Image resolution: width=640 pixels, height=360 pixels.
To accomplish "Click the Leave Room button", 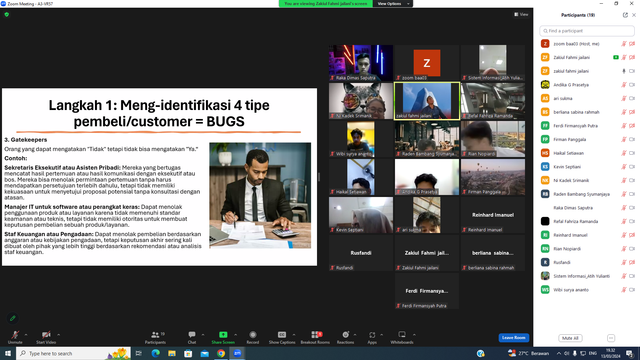I will coord(513,338).
